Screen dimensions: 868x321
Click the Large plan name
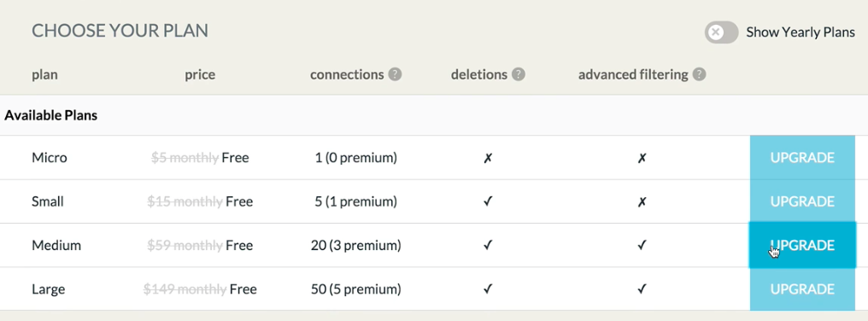[x=48, y=289]
